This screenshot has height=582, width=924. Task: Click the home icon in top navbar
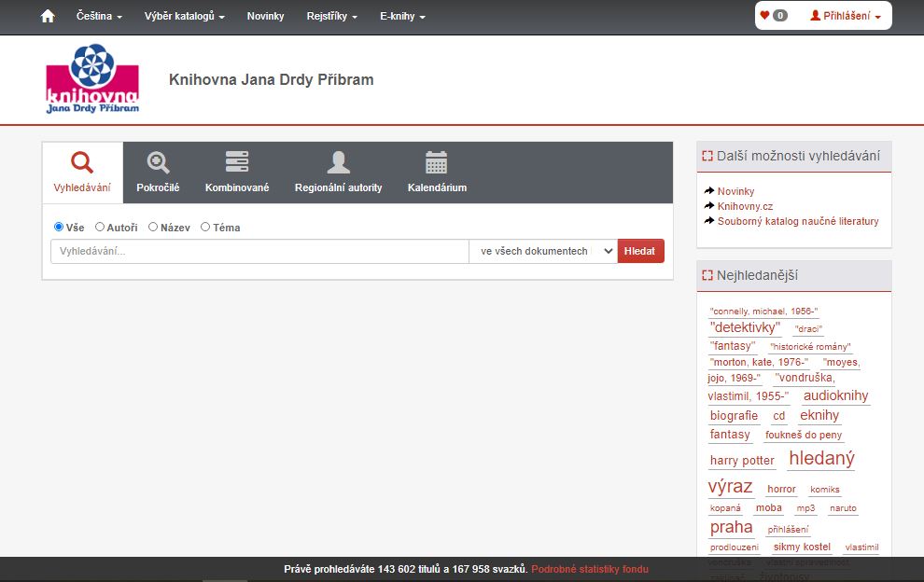tap(48, 16)
